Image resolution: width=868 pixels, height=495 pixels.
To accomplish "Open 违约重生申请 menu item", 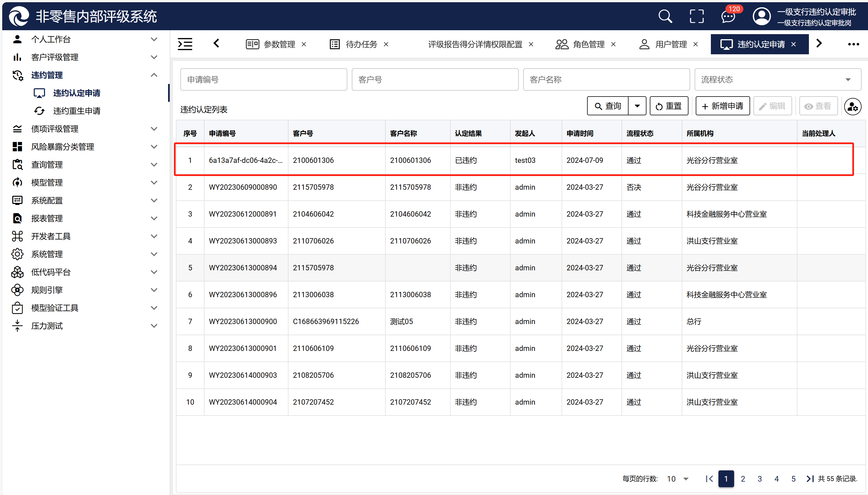I will point(76,111).
